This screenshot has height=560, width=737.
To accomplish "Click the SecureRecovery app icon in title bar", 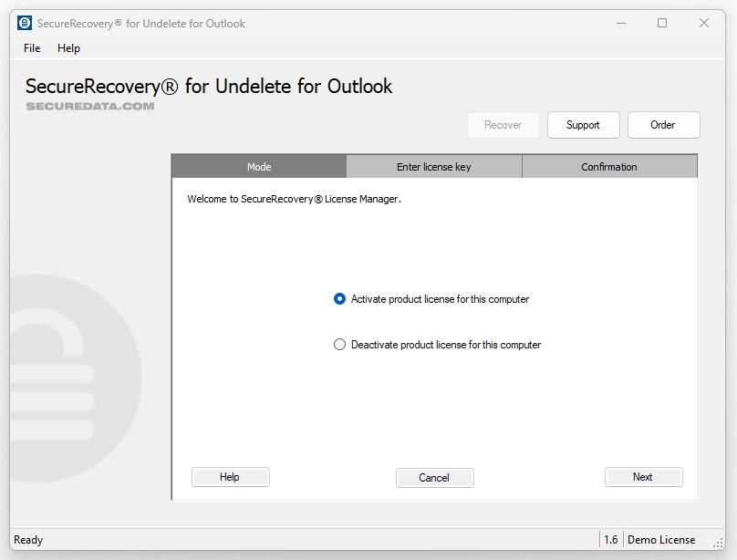I will click(25, 23).
